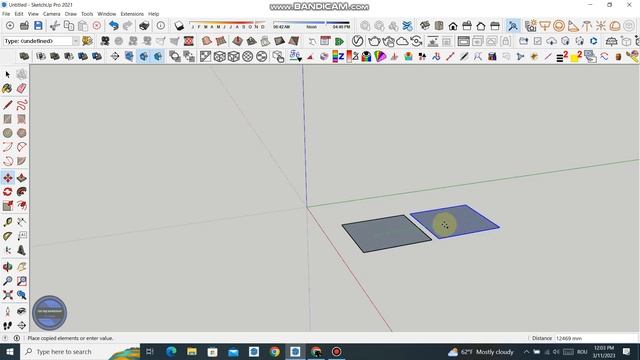Choose the Tape Measure tool

pyautogui.click(x=7, y=222)
